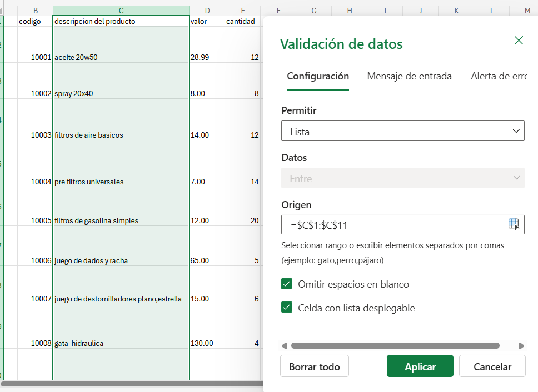Image resolution: width=538 pixels, height=392 pixels.
Task: Toggle Celda con lista desplegable checkbox
Action: point(287,308)
